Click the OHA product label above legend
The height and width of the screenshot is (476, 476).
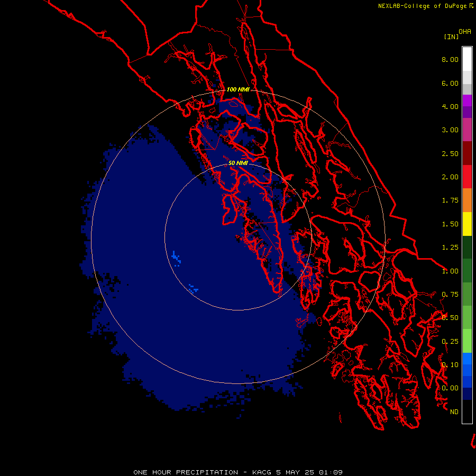tap(465, 32)
